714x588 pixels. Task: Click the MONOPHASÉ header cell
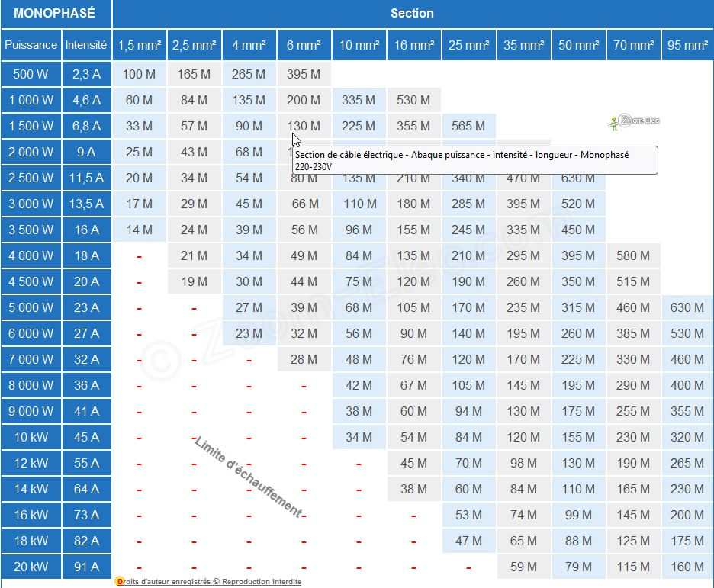(55, 14)
